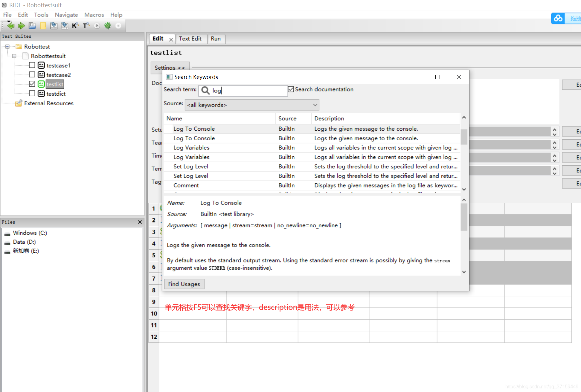Screen dimensions: 581x392
Task: Collapse the Robottestsuit tree node
Action: [14, 56]
